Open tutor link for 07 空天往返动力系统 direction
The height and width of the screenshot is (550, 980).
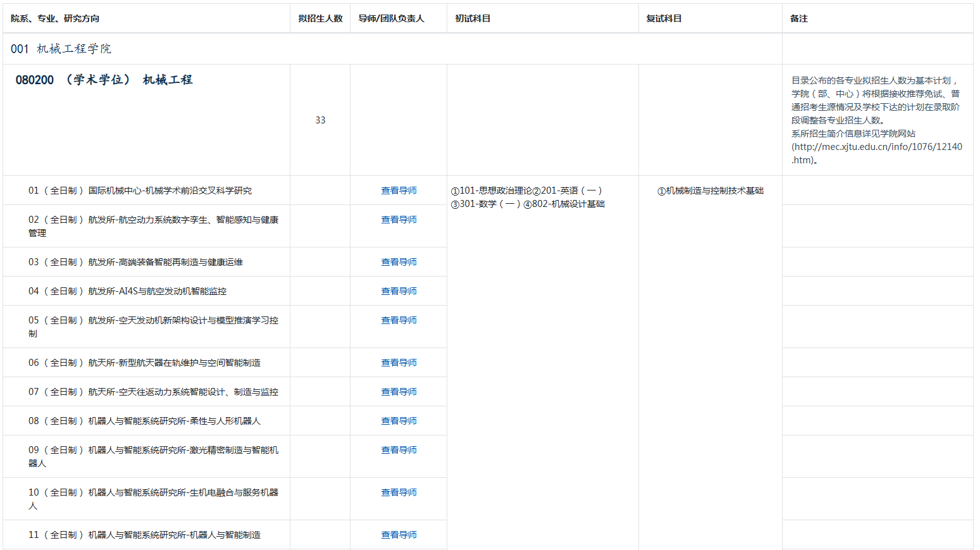398,391
